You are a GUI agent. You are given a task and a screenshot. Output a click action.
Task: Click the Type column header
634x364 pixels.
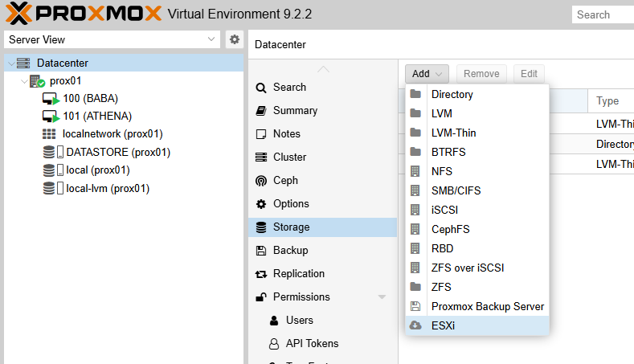(611, 101)
